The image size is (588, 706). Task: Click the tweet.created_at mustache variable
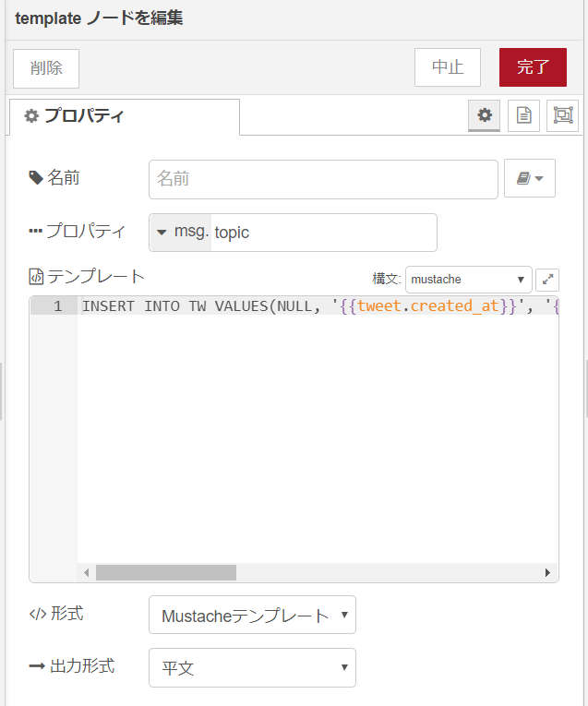428,306
